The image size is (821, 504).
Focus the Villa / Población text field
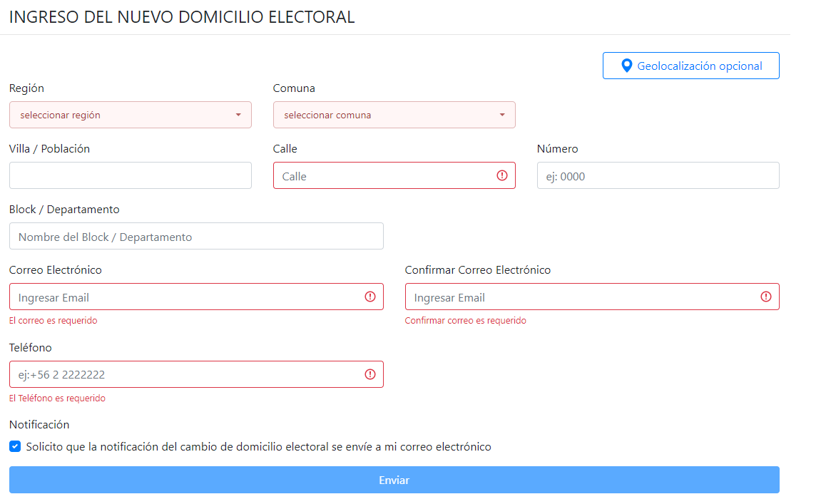pyautogui.click(x=131, y=175)
